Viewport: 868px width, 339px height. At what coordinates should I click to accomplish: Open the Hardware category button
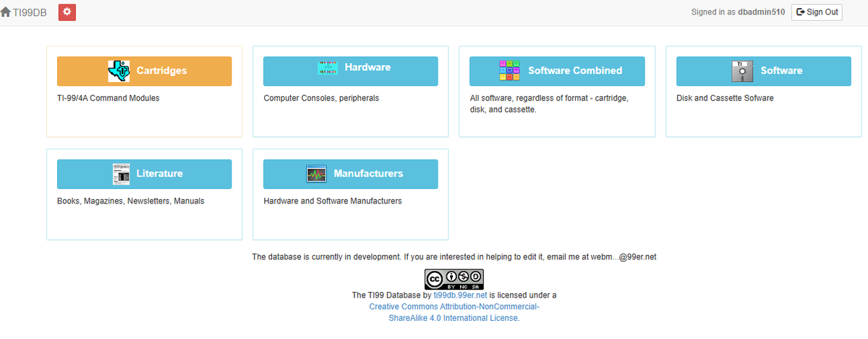[x=351, y=71]
